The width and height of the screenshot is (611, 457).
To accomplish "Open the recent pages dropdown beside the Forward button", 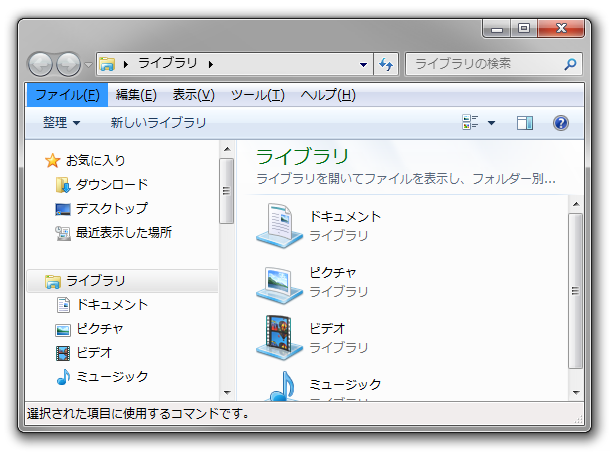I will (x=88, y=65).
